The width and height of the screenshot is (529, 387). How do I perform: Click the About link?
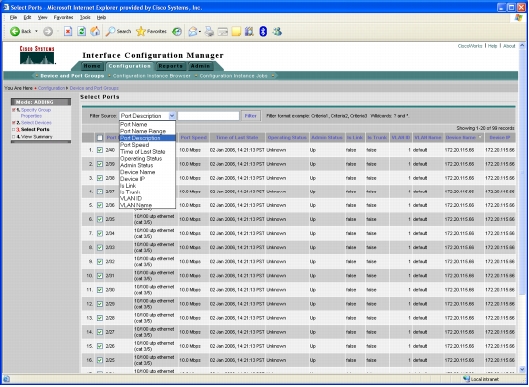pos(509,46)
